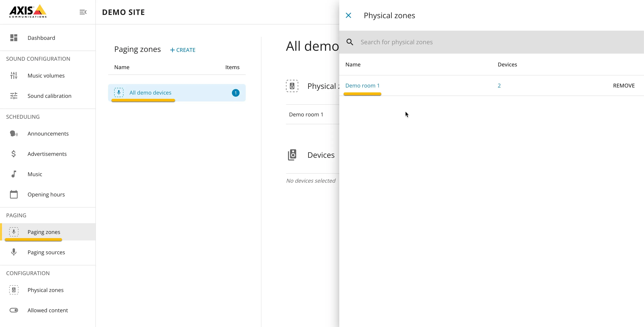Click Demo room 1 in the main content list
This screenshot has height=327, width=644.
[306, 114]
